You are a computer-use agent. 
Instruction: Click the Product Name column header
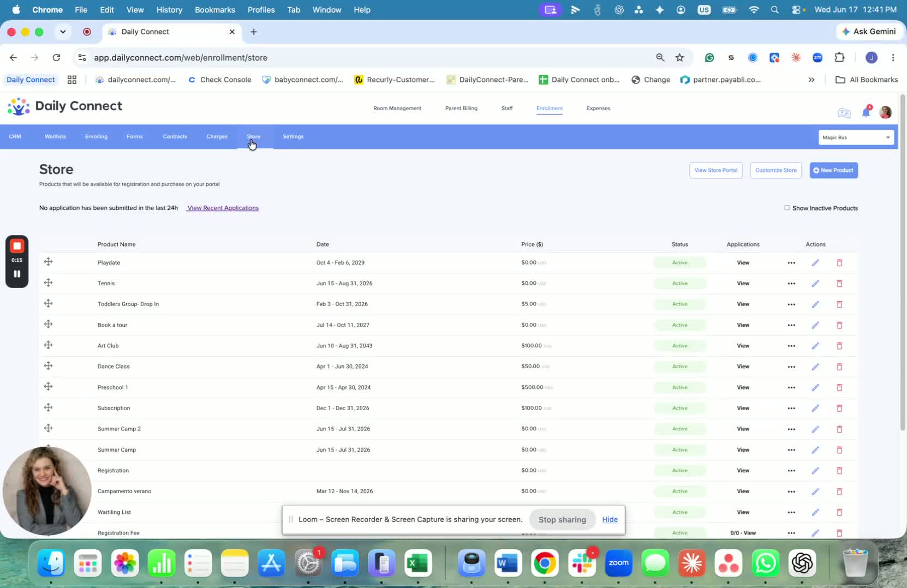click(x=116, y=244)
